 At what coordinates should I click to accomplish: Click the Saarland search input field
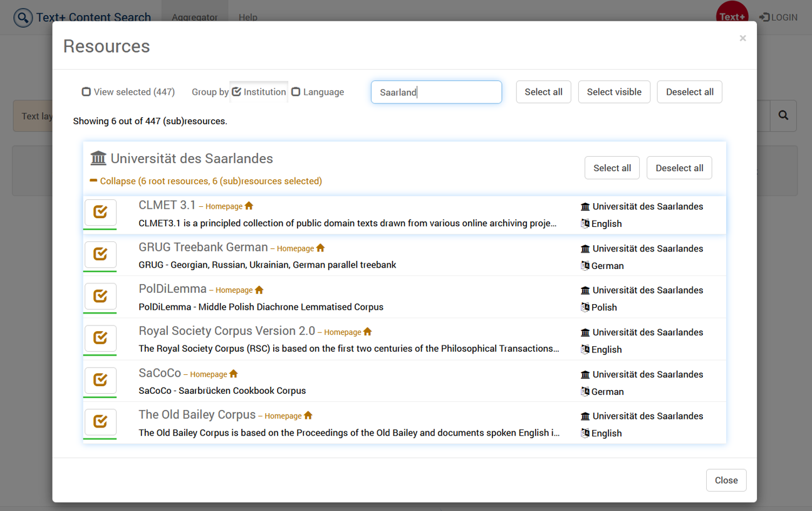tap(436, 92)
